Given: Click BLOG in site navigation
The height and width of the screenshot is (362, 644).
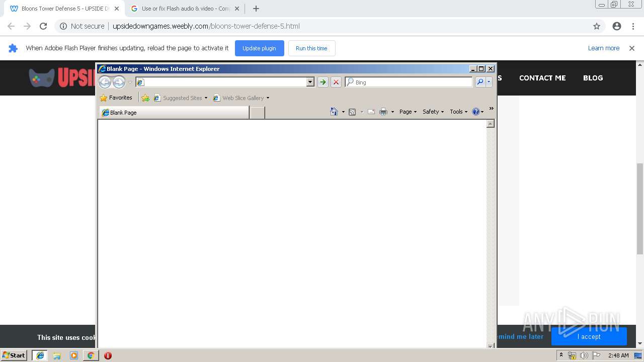Looking at the screenshot, I should [x=593, y=78].
